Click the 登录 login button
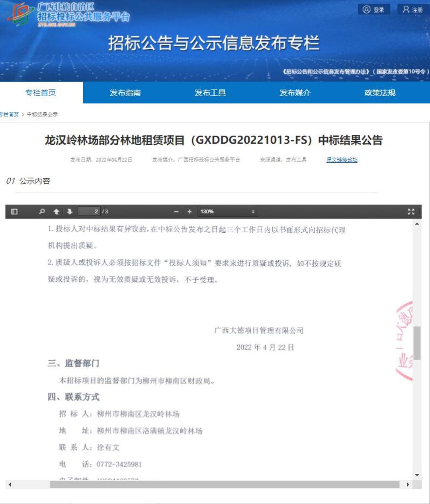The width and height of the screenshot is (430, 504). coord(374,10)
